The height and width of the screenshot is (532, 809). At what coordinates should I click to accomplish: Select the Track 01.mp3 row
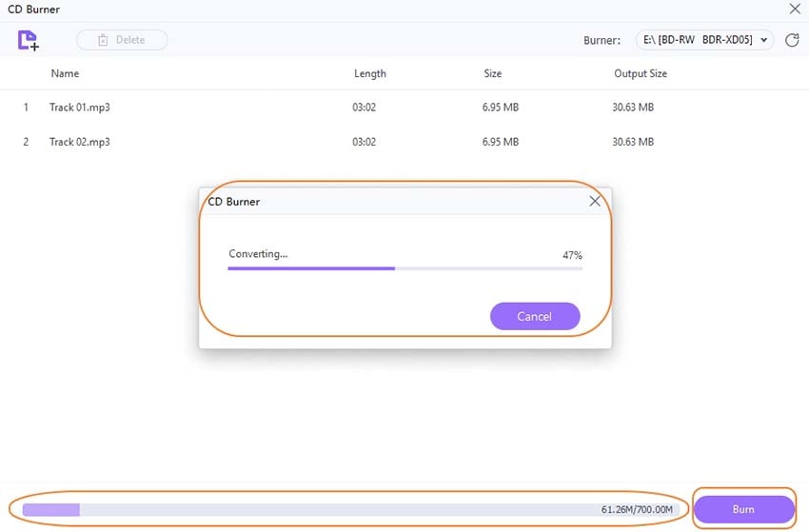click(x=404, y=108)
